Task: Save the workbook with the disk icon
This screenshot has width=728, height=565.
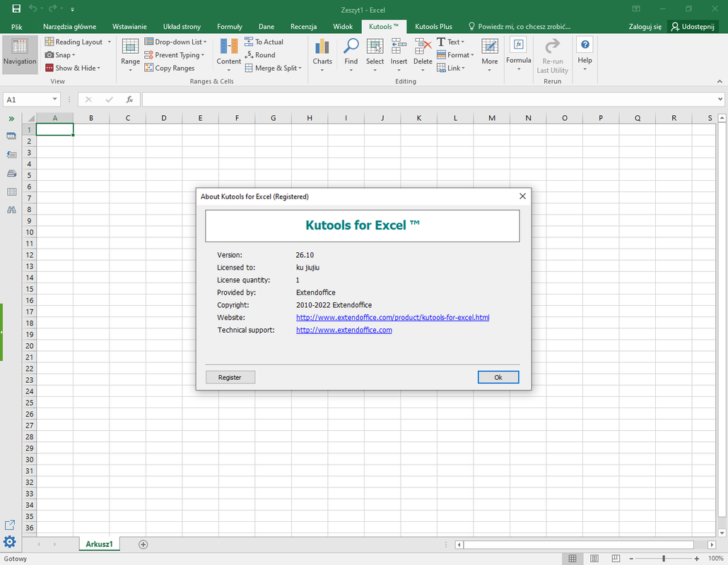Action: [x=16, y=8]
